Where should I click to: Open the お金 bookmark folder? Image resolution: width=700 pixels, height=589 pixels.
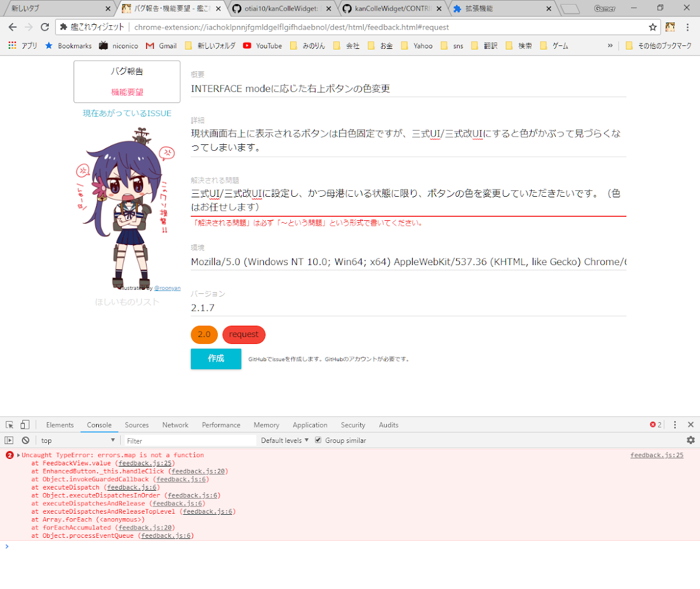click(x=380, y=45)
